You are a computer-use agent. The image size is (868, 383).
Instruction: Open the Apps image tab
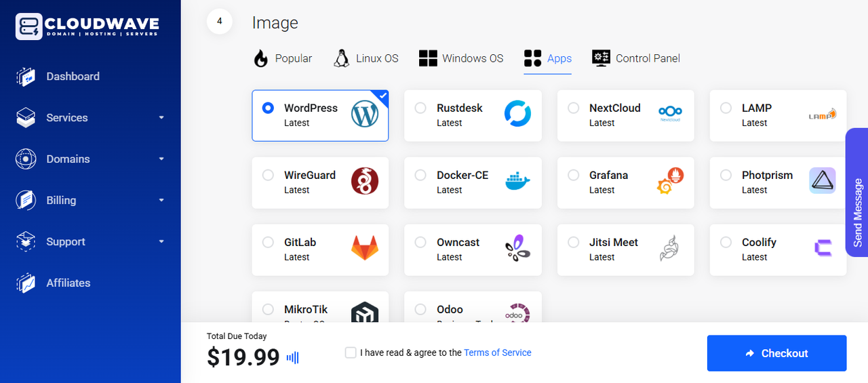point(548,58)
